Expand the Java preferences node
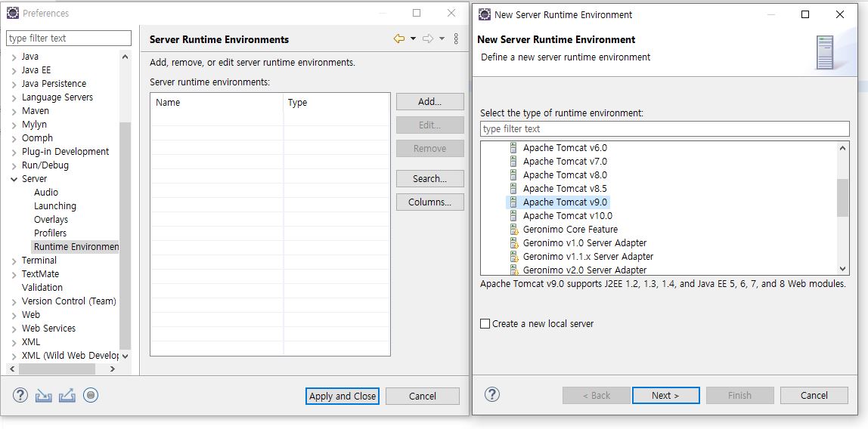Screen dimensions: 868x429 pyautogui.click(x=14, y=57)
